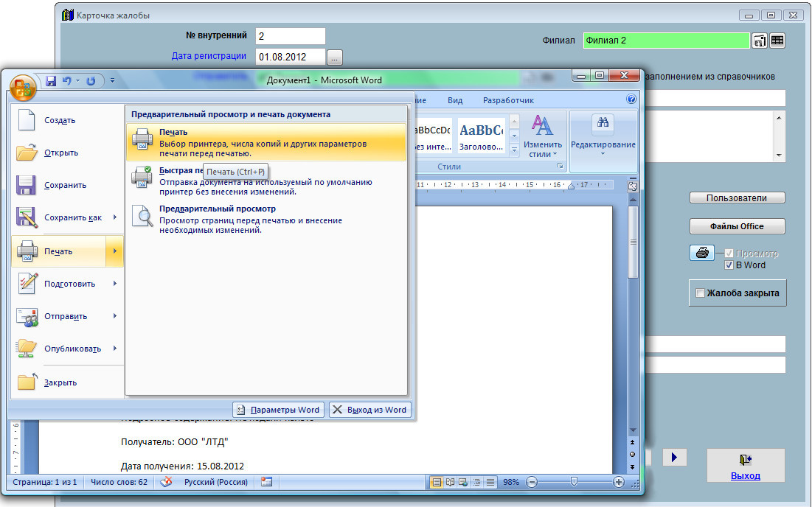Image resolution: width=812 pixels, height=507 pixels.
Task: Click the Undo arrow in the Quick Access toolbar
Action: click(x=67, y=81)
